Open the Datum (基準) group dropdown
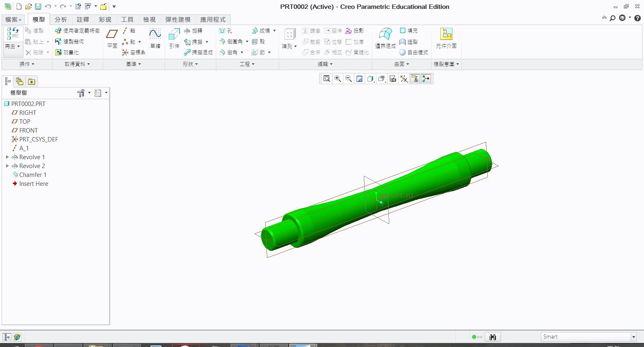This screenshot has height=347, width=644. (134, 64)
